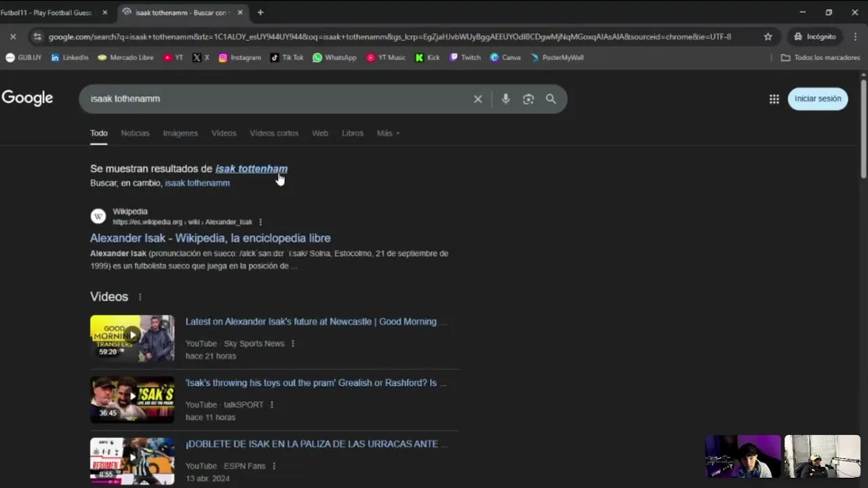Open the X bookmark
The height and width of the screenshot is (488, 868).
point(201,58)
